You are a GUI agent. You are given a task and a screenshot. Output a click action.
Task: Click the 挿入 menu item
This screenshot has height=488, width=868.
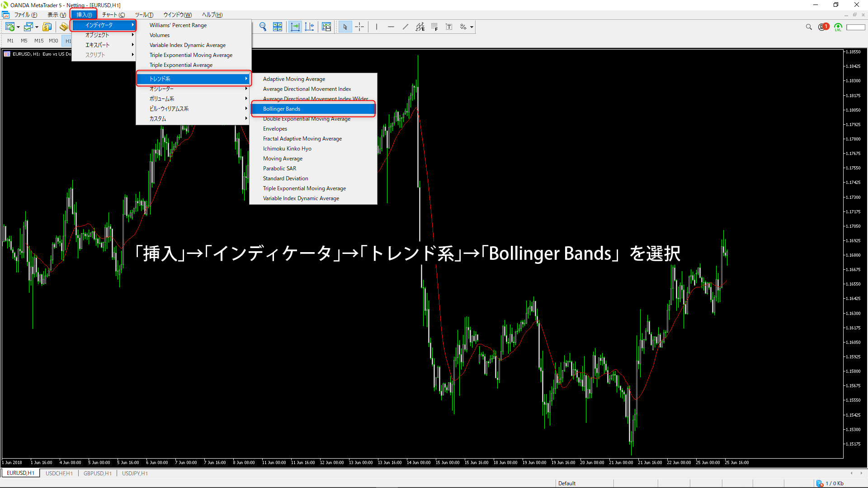(83, 14)
